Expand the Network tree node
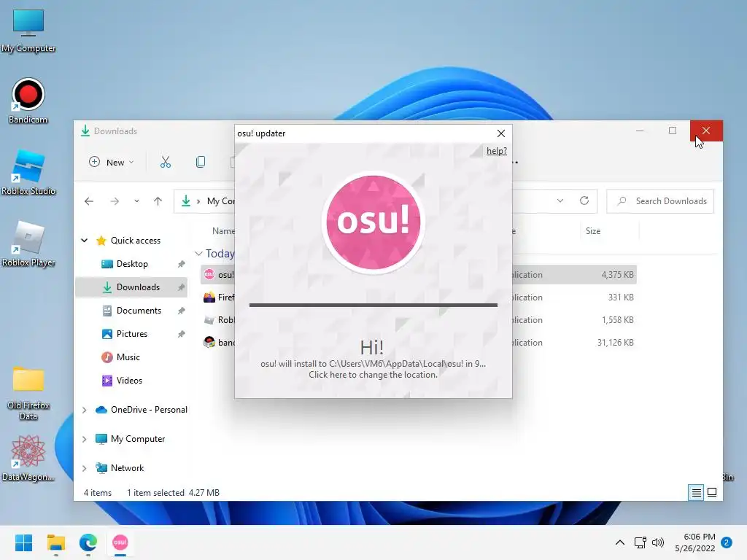 (x=85, y=468)
